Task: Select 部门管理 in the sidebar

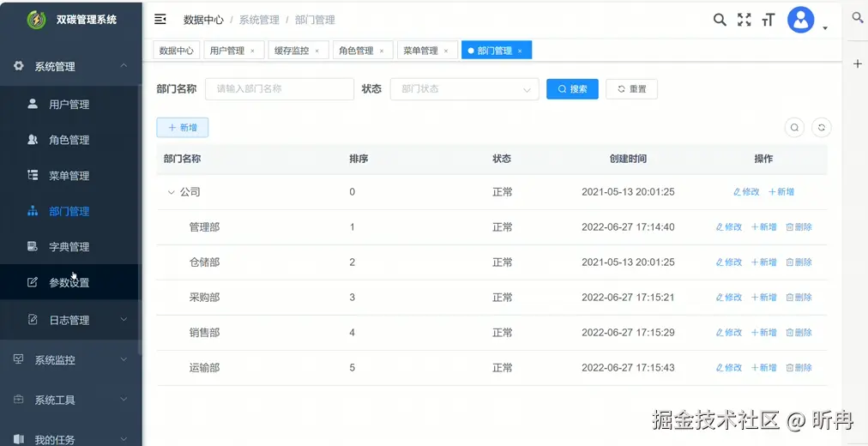Action: (69, 211)
